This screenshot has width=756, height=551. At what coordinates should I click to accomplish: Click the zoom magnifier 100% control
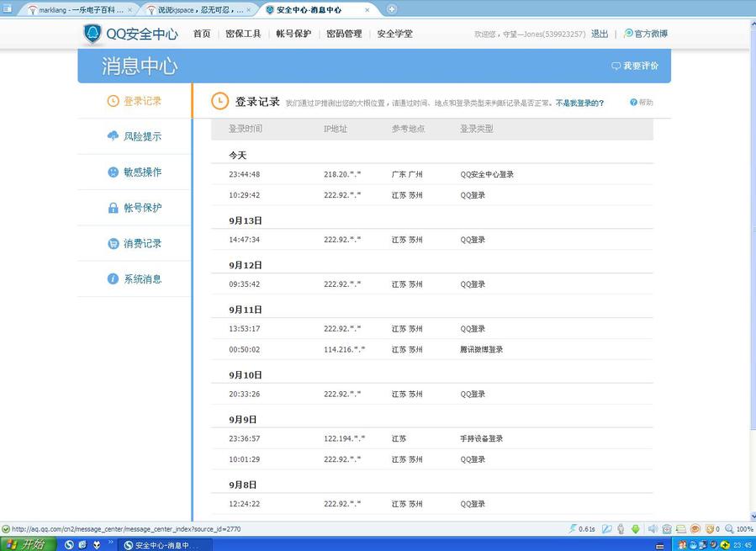[739, 529]
